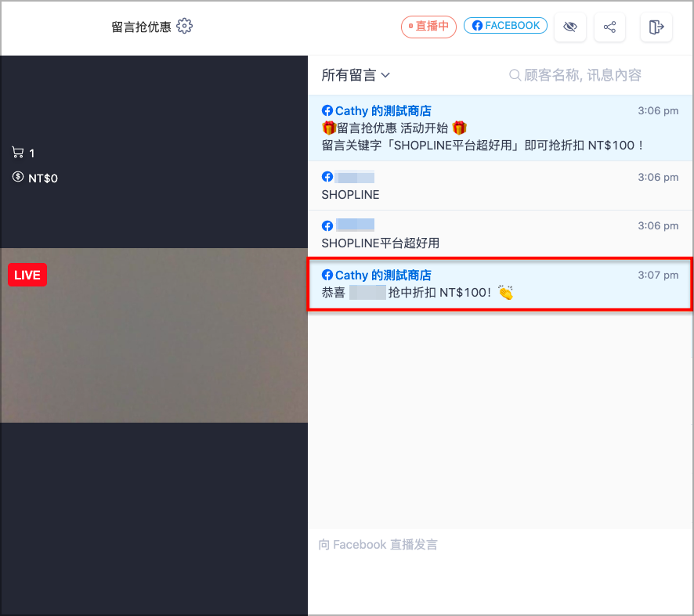Image resolution: width=694 pixels, height=616 pixels.
Task: Click Facebook icon of the SHOPLINE comment
Action: [327, 177]
